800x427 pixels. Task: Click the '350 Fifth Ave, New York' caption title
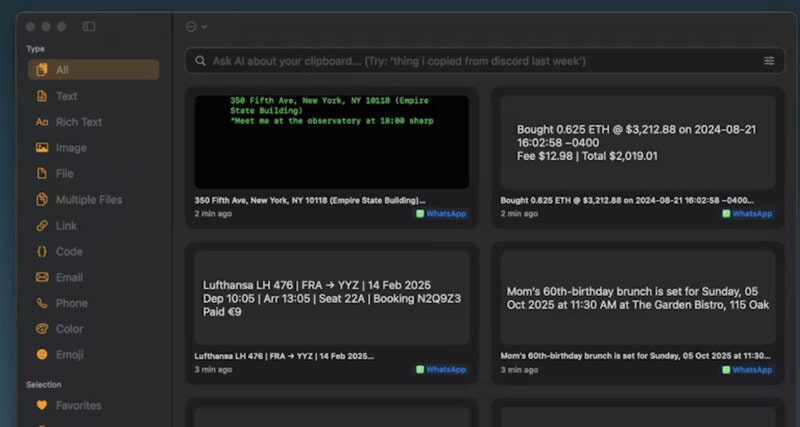tap(310, 200)
